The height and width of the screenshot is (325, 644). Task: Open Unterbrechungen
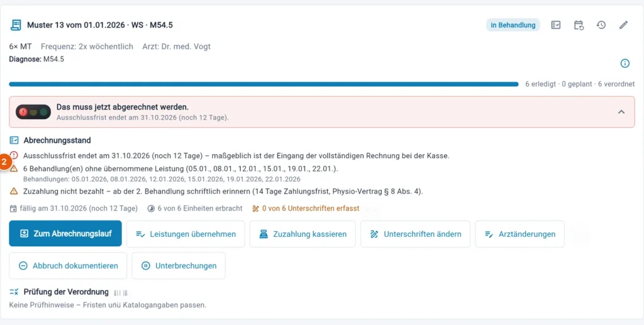tap(179, 266)
